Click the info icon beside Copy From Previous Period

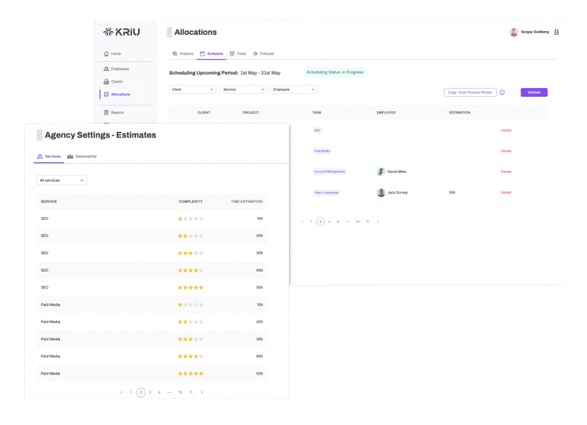click(x=502, y=92)
